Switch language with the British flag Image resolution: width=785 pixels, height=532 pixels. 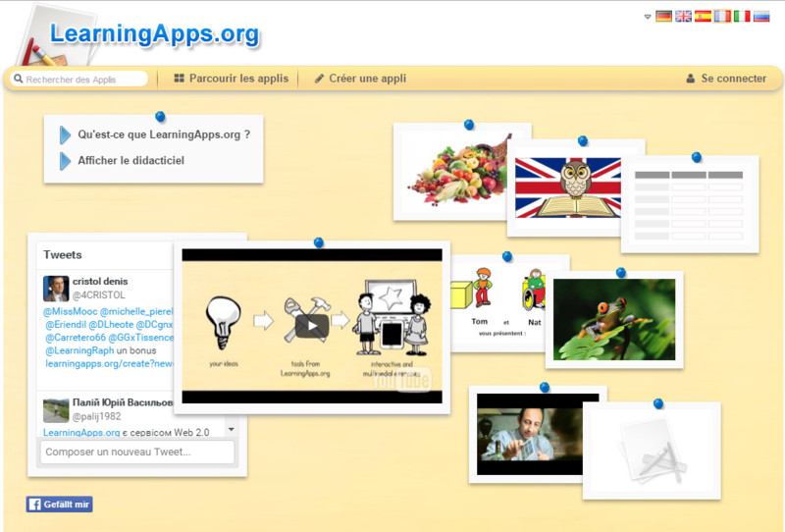[x=683, y=16]
